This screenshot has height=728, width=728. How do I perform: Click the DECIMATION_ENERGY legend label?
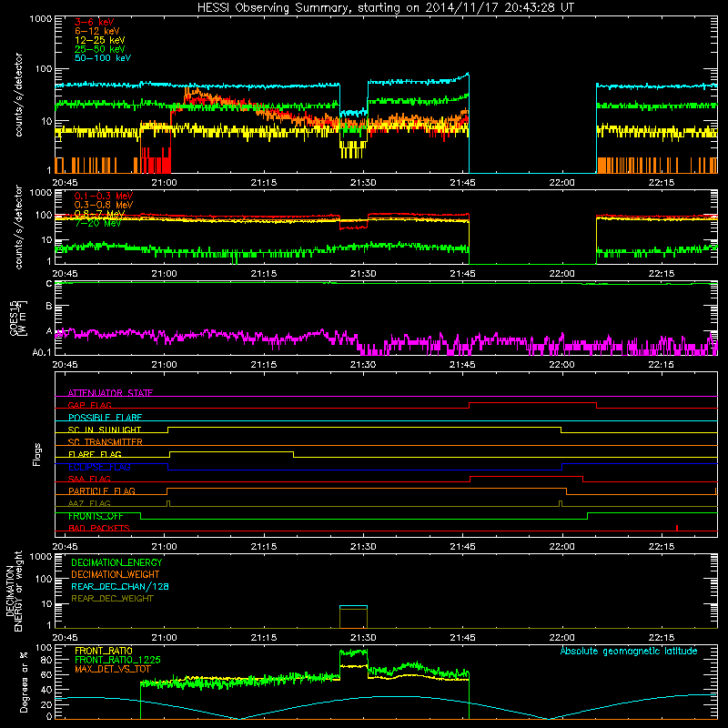(116, 562)
